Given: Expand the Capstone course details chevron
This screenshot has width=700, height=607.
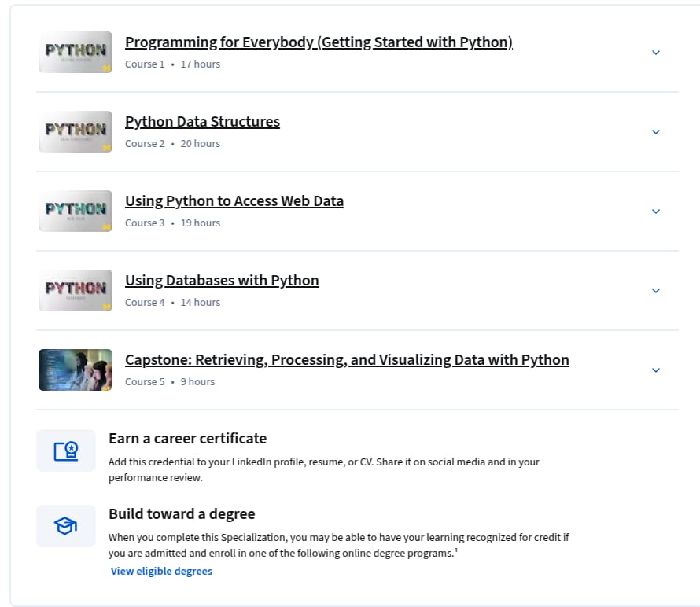Looking at the screenshot, I should click(656, 370).
